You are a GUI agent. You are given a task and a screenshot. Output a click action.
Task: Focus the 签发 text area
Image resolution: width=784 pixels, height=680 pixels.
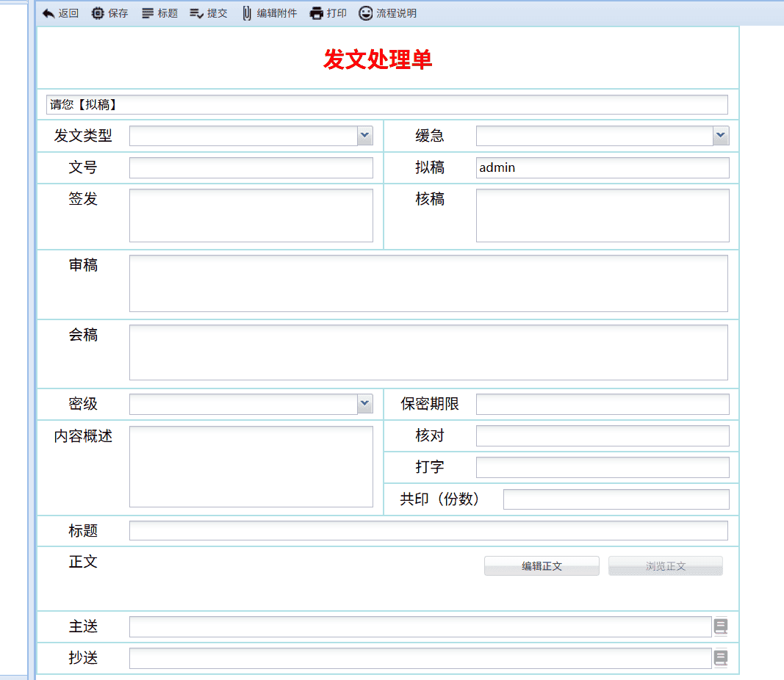click(x=251, y=215)
